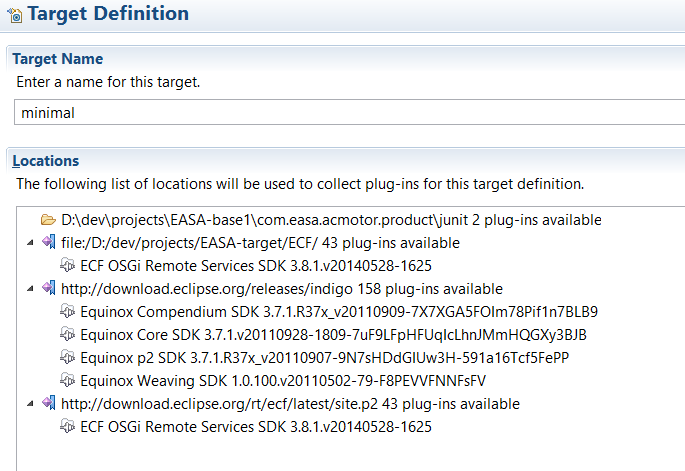This screenshot has width=685, height=471.
Task: Click the feature icon beside Equinox Compendium SDK
Action: (68, 312)
